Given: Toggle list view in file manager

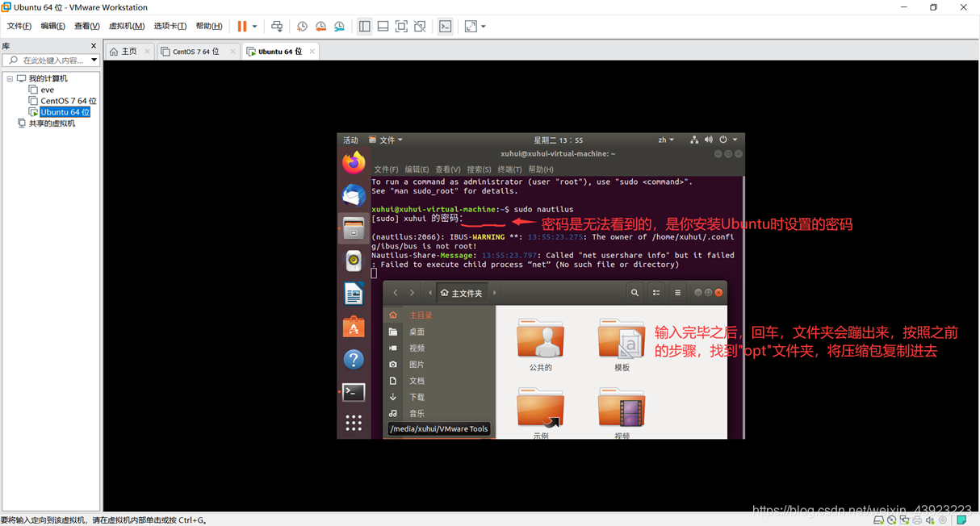Looking at the screenshot, I should tap(656, 293).
